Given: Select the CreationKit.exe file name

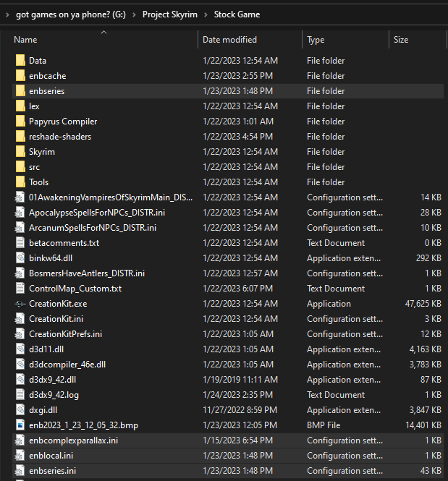Looking at the screenshot, I should 58,304.
